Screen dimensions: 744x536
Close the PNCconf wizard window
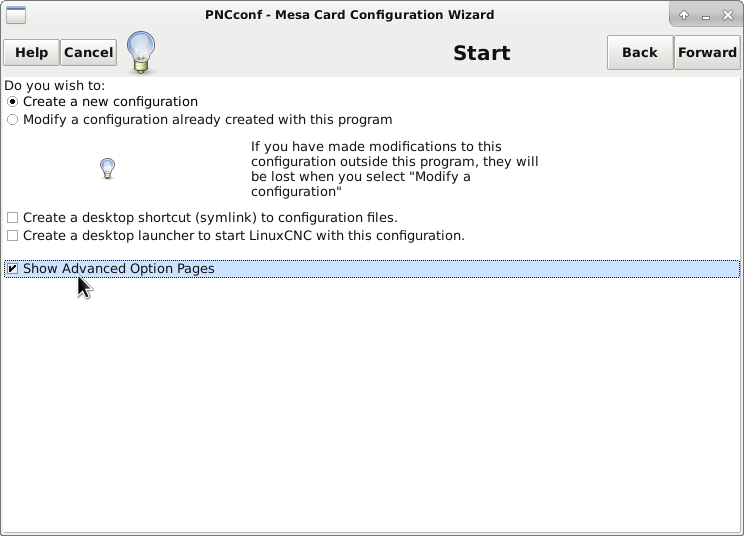tap(727, 15)
